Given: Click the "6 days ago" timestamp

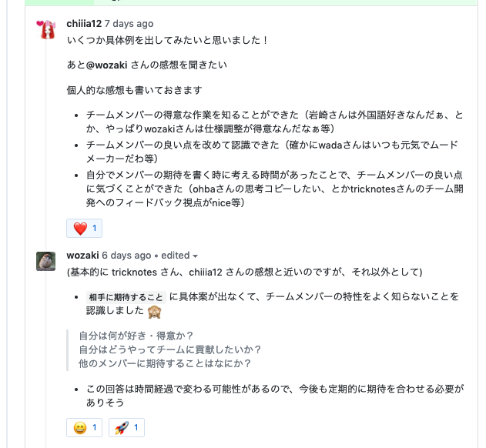Looking at the screenshot, I should pyautogui.click(x=126, y=256).
